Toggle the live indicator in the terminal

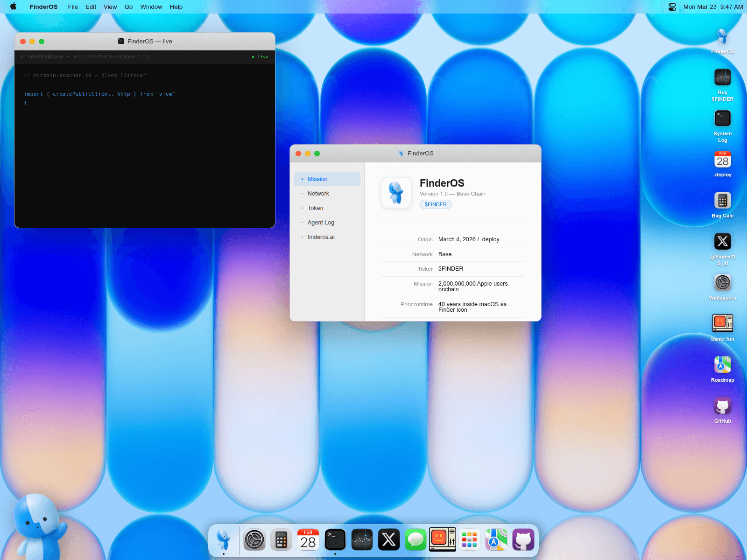[260, 56]
